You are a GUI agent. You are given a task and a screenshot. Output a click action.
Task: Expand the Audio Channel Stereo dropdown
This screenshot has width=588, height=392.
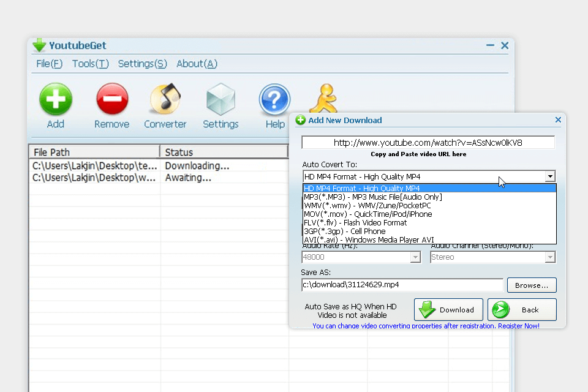pyautogui.click(x=549, y=257)
